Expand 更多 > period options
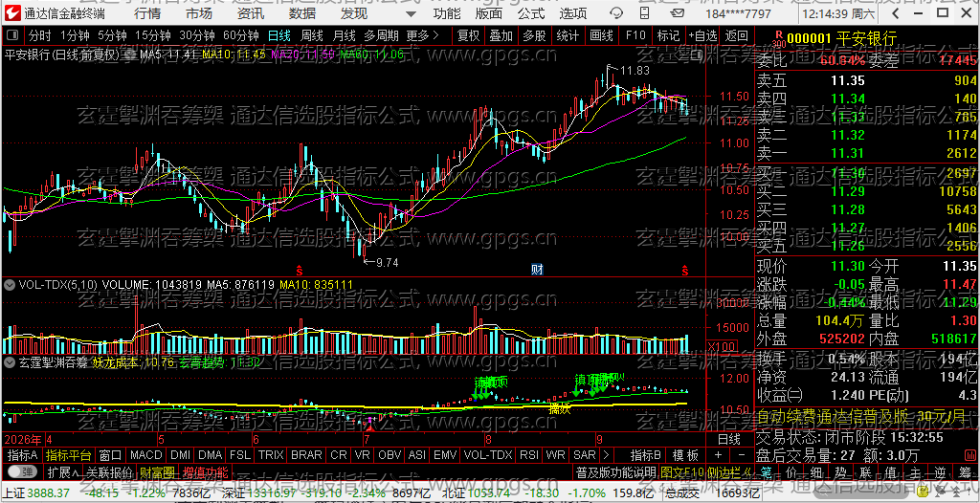Image resolution: width=980 pixels, height=503 pixels. pyautogui.click(x=422, y=35)
